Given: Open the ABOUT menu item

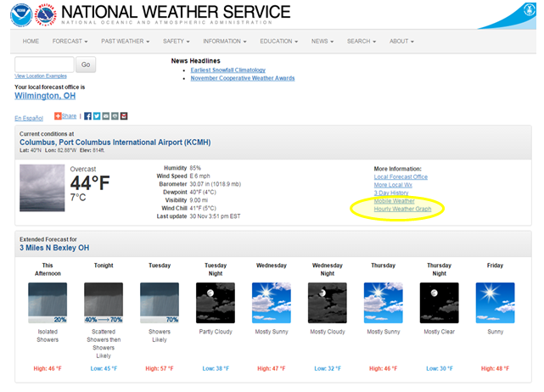Looking at the screenshot, I should 401,42.
